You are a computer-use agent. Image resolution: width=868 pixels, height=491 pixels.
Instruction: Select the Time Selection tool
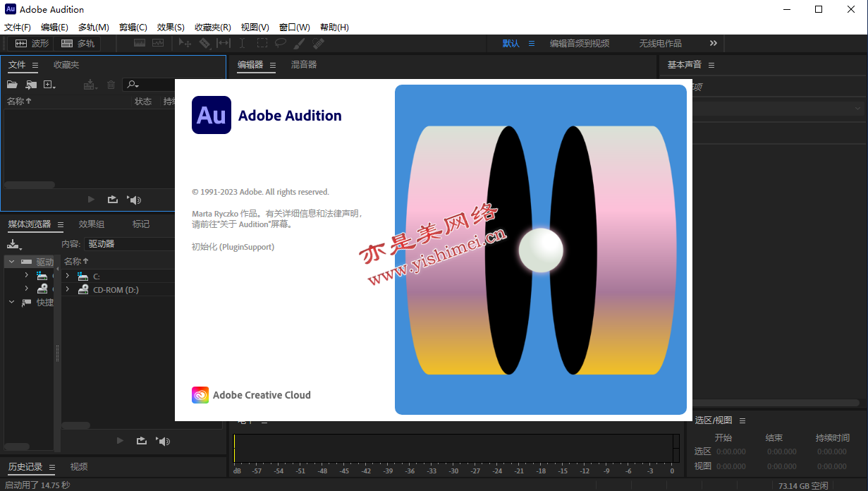point(243,43)
